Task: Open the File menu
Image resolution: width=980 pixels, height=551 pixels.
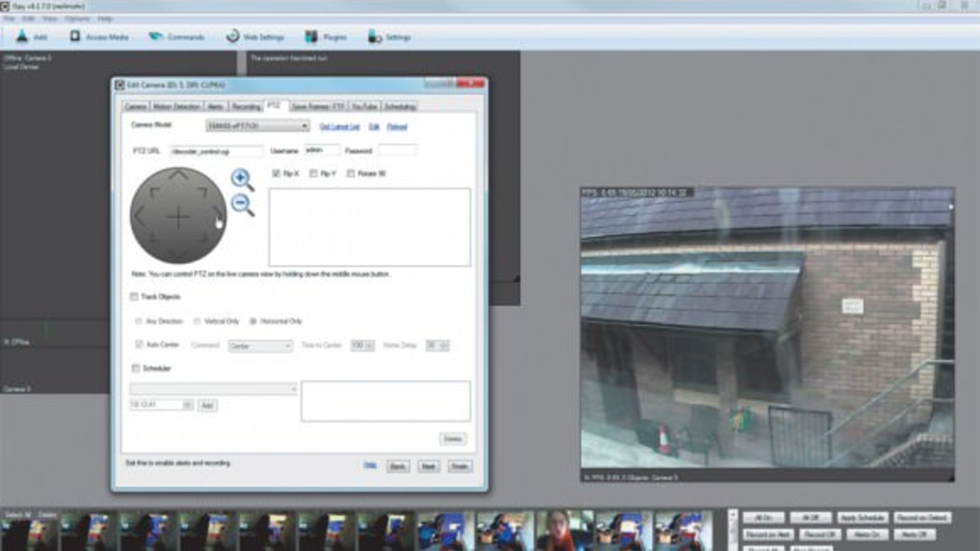Action: click(9, 19)
